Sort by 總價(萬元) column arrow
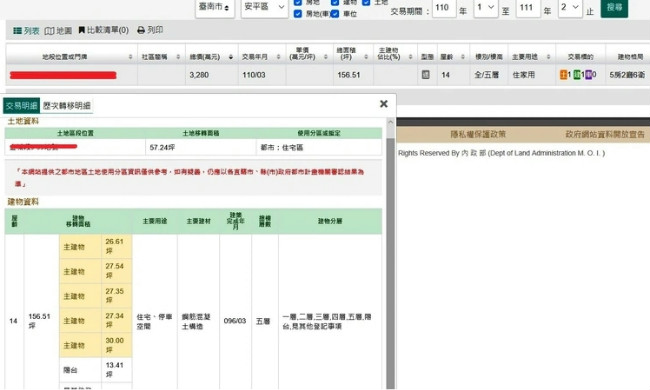 tap(231, 57)
